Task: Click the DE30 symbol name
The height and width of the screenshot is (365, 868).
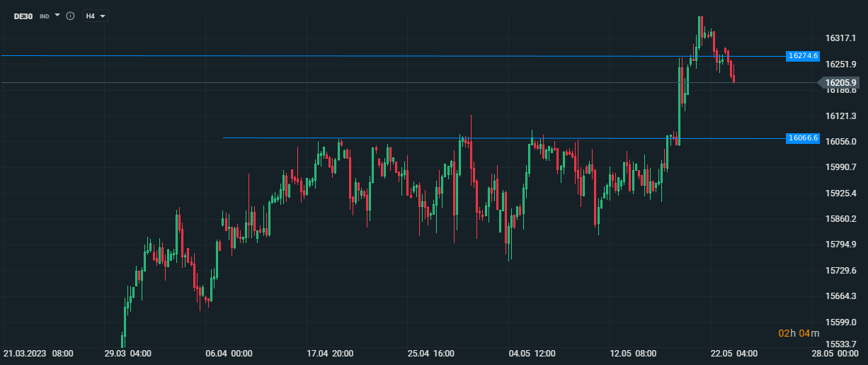Action: tap(23, 16)
